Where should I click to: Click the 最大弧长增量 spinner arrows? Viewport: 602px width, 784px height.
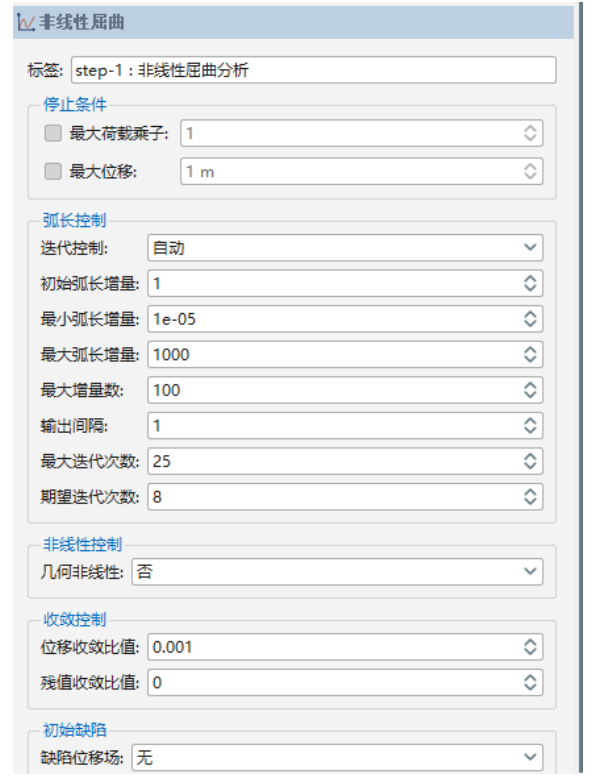(x=530, y=354)
